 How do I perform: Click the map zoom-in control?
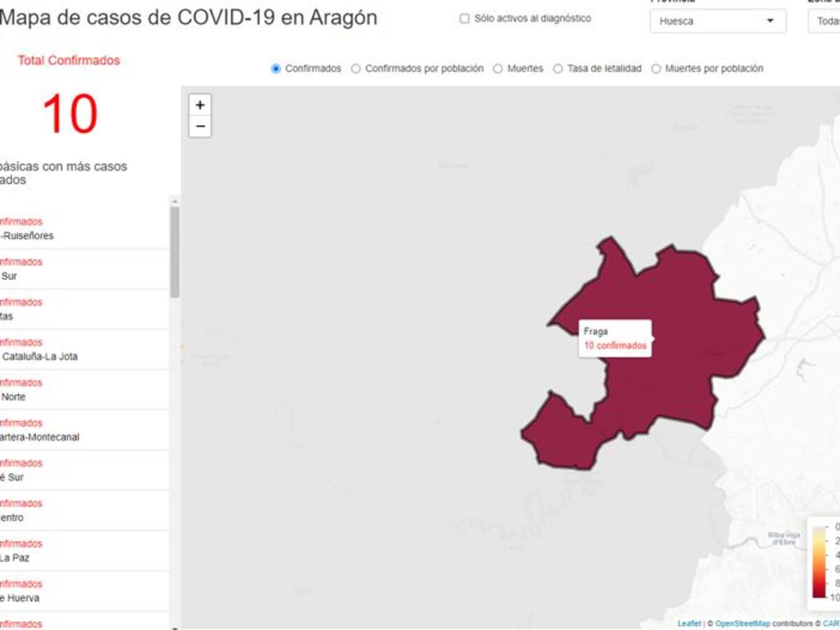pos(199,105)
